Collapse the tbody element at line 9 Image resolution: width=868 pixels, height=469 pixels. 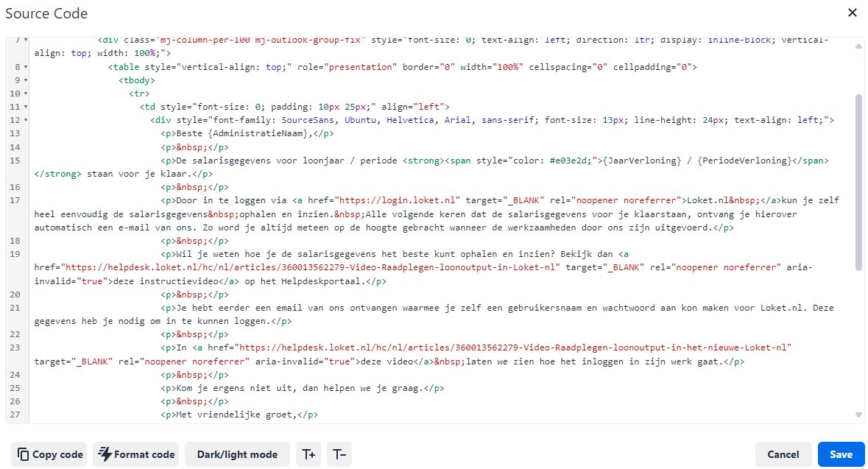pos(26,80)
